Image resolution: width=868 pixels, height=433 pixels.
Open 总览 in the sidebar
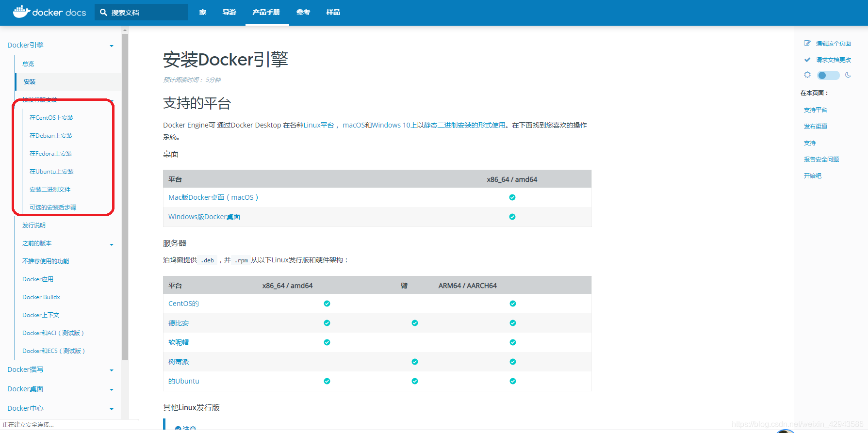pyautogui.click(x=28, y=64)
